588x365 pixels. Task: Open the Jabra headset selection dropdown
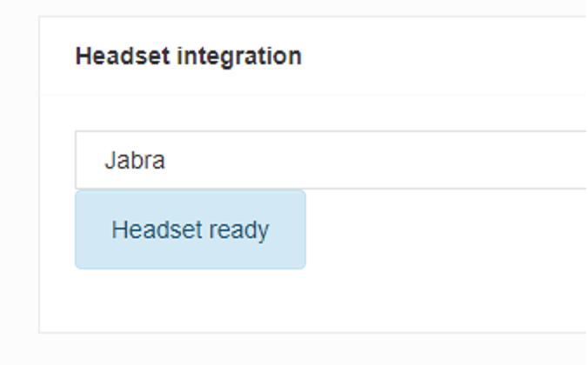[x=331, y=160]
